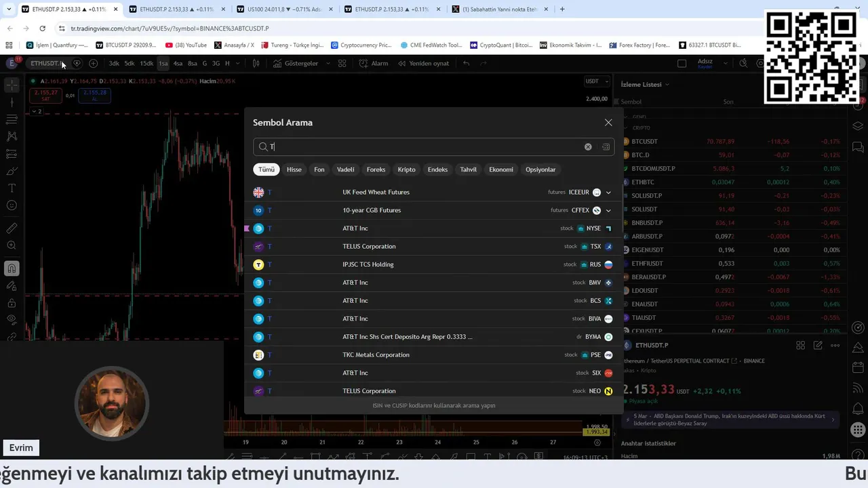Collapse the CRYPTO watchlist section

(626, 127)
